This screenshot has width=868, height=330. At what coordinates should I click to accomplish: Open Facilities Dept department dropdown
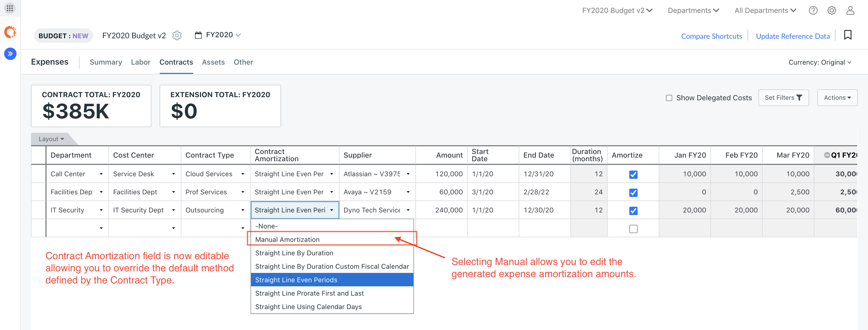pyautogui.click(x=101, y=192)
